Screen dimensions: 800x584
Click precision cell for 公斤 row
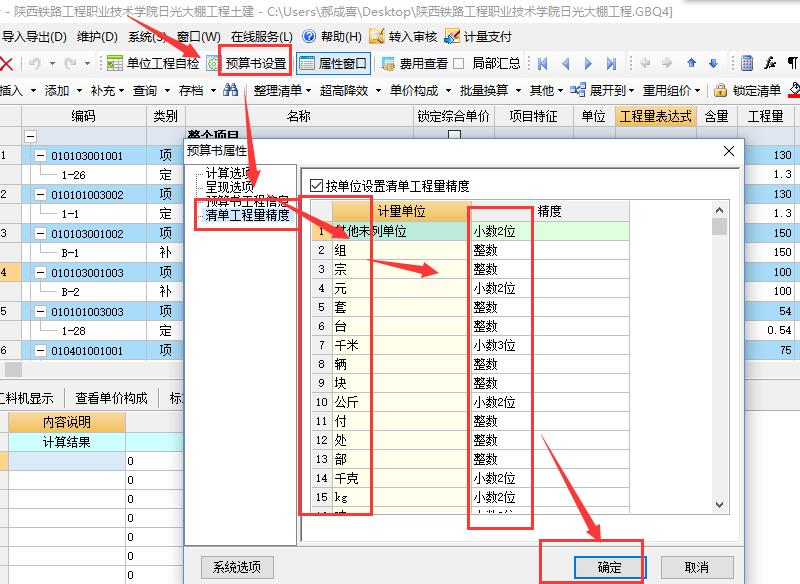550,402
